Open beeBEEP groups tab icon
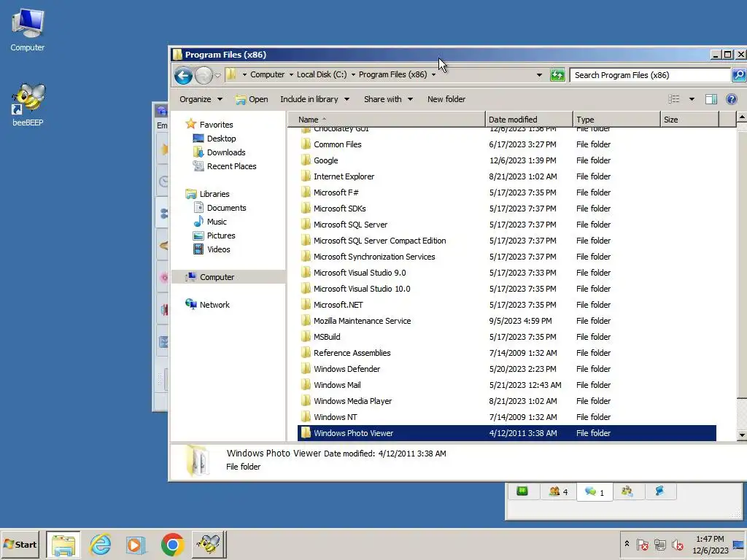This screenshot has height=560, width=747. (x=627, y=491)
